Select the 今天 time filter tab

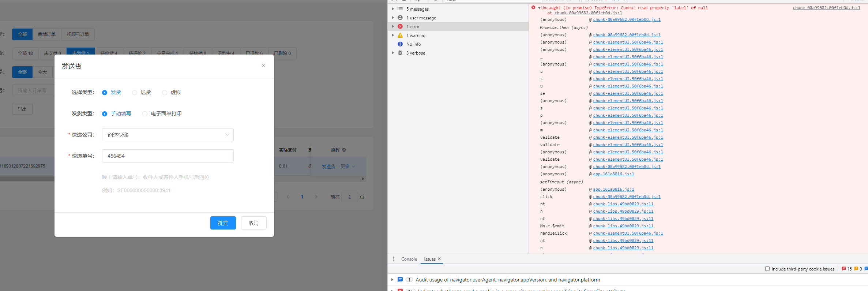(42, 72)
